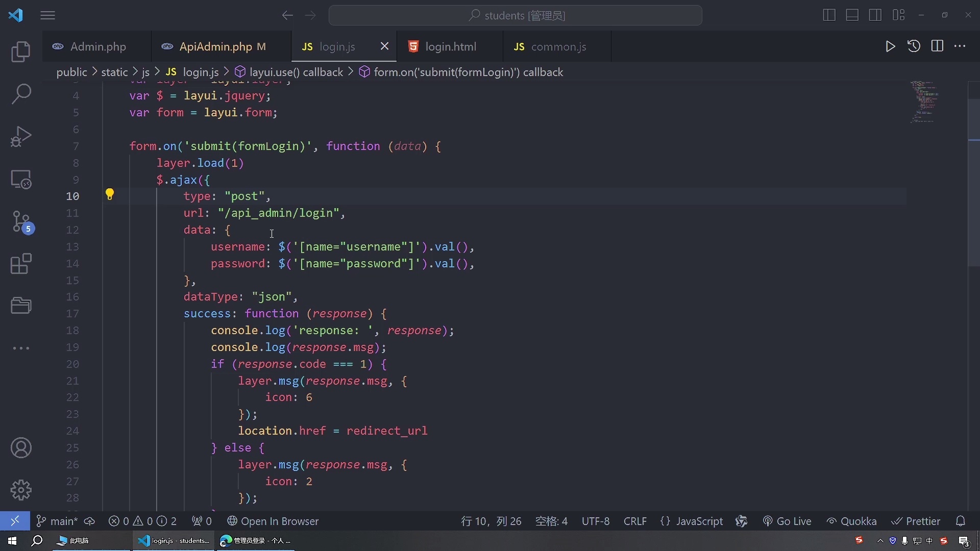
Task: Click the students search box at the top
Action: [x=516, y=15]
